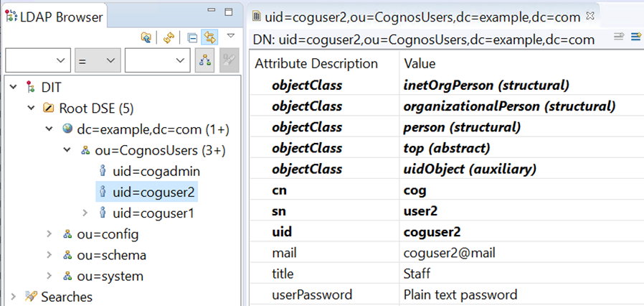Expand the ou=config node
644x306 pixels.
click(49, 234)
